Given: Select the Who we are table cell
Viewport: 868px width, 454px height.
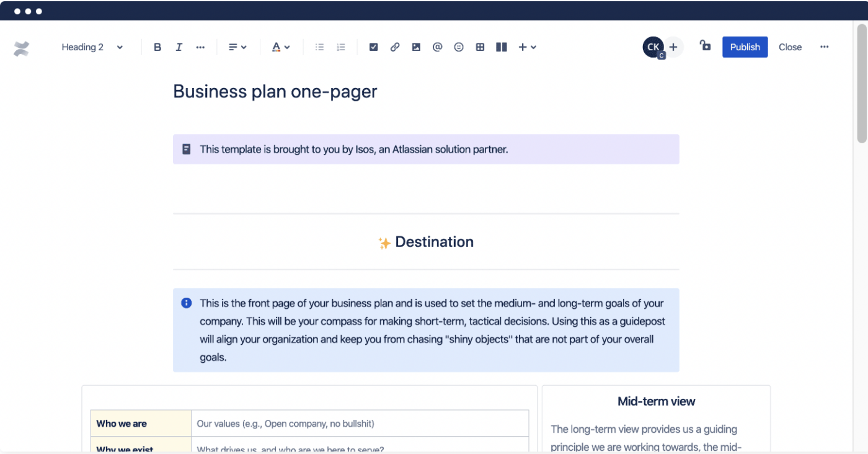Looking at the screenshot, I should 141,424.
